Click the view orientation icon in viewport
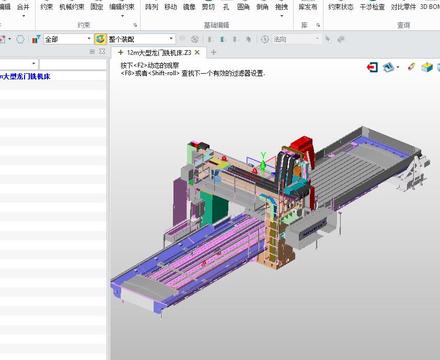 (x=389, y=67)
